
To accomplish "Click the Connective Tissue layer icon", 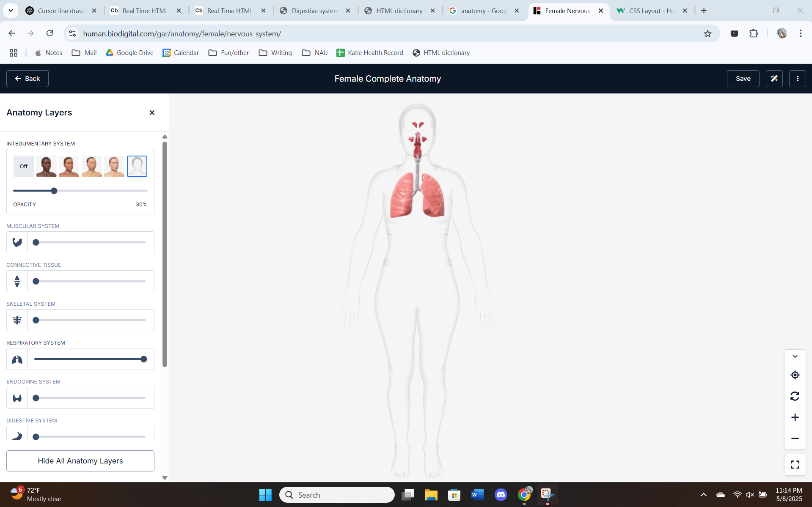I will 17,281.
